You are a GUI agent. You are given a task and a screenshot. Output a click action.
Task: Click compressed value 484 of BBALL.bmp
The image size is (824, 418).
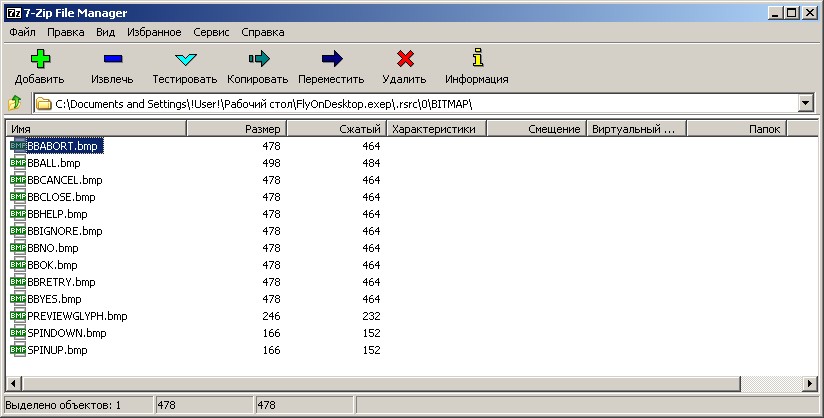click(371, 163)
